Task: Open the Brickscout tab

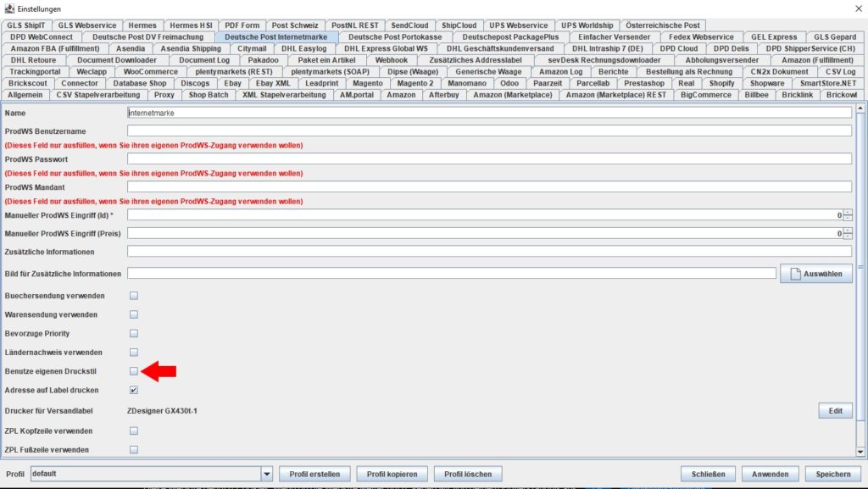Action: coord(28,84)
